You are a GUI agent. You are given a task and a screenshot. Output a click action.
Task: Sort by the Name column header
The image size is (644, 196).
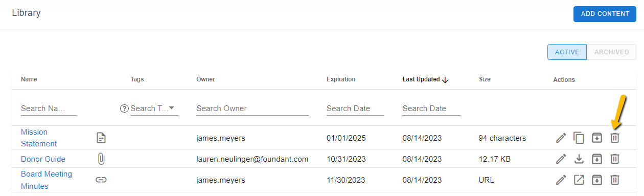pyautogui.click(x=29, y=79)
